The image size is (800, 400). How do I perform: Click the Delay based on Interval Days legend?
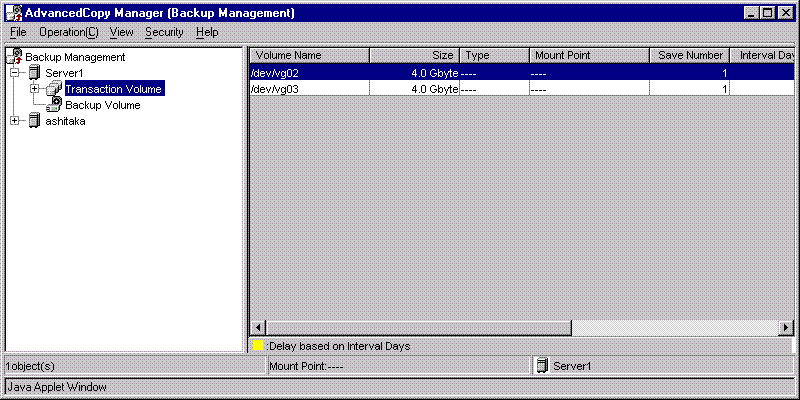pyautogui.click(x=338, y=345)
